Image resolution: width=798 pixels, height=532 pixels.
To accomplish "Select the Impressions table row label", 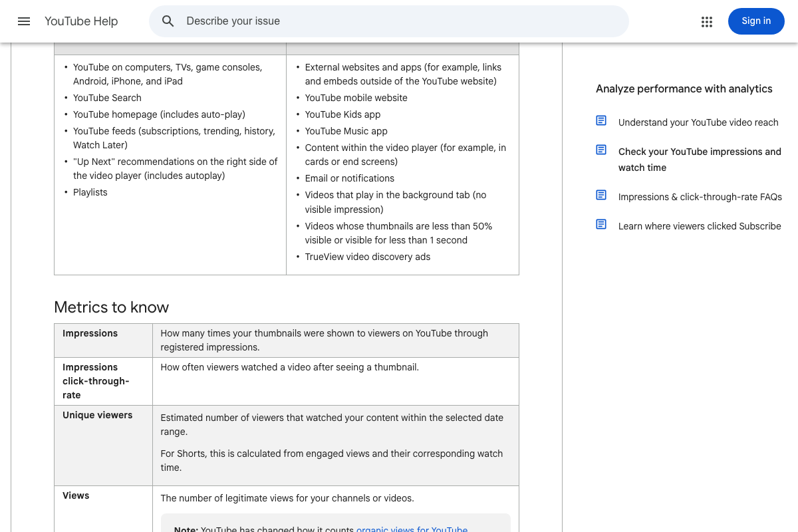I will click(x=90, y=333).
